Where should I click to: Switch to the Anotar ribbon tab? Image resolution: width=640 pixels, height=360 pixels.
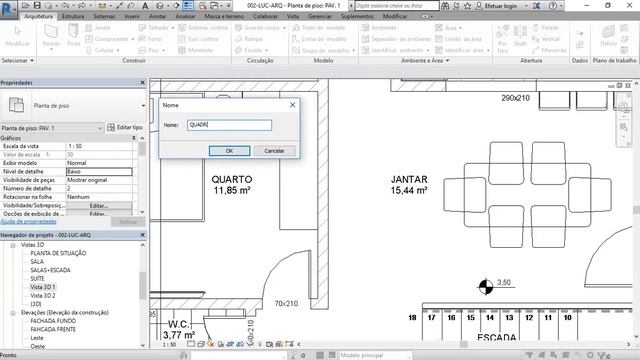[158, 16]
